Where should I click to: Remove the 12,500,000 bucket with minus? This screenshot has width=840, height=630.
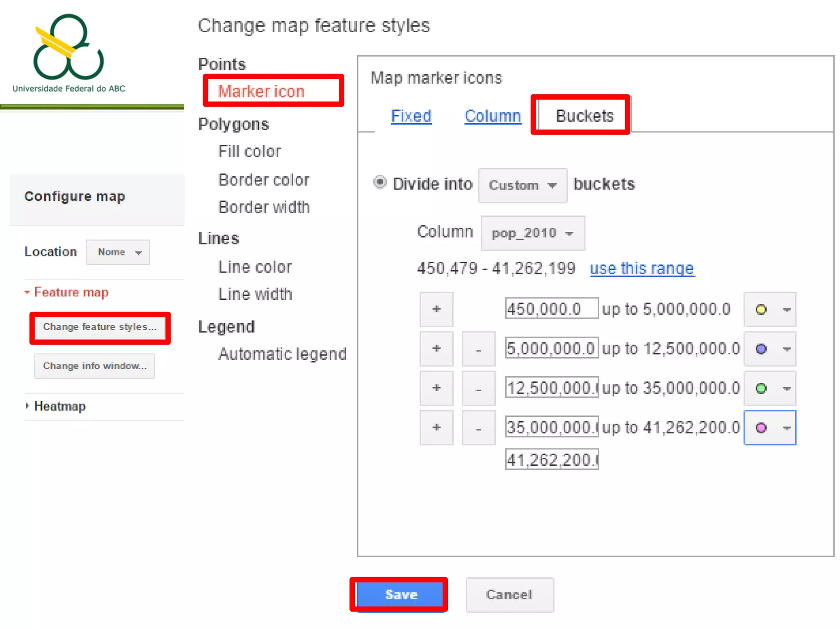point(478,388)
